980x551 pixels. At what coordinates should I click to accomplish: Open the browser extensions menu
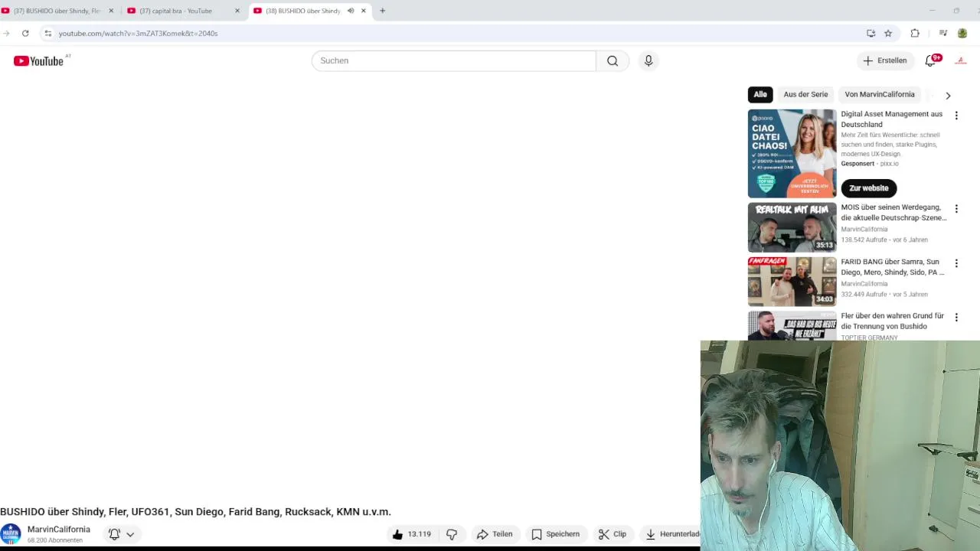[915, 33]
